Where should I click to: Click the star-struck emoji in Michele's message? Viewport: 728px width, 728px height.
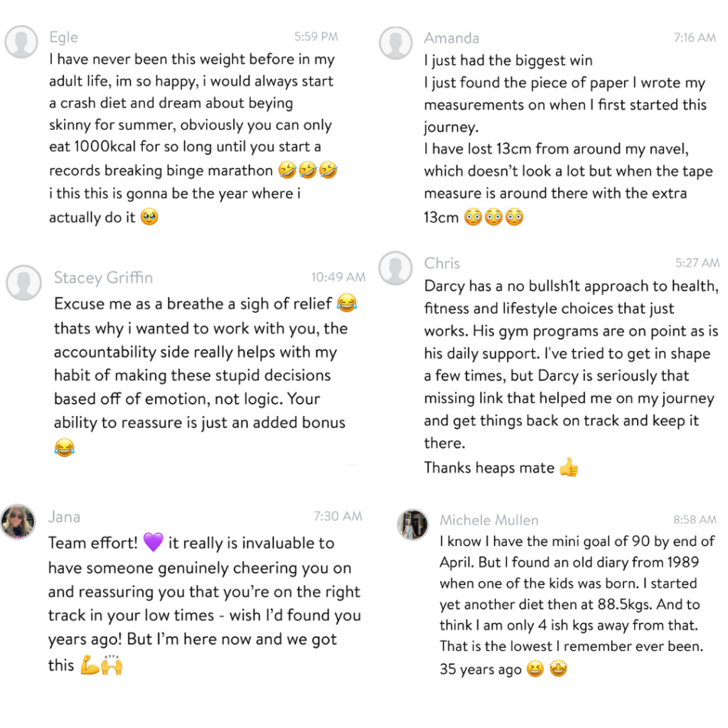[x=558, y=669]
